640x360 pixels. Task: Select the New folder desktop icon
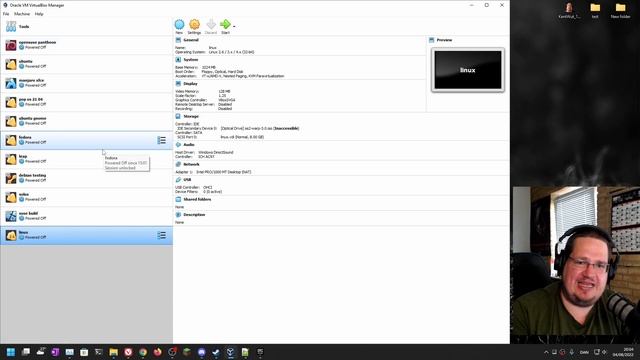point(620,11)
